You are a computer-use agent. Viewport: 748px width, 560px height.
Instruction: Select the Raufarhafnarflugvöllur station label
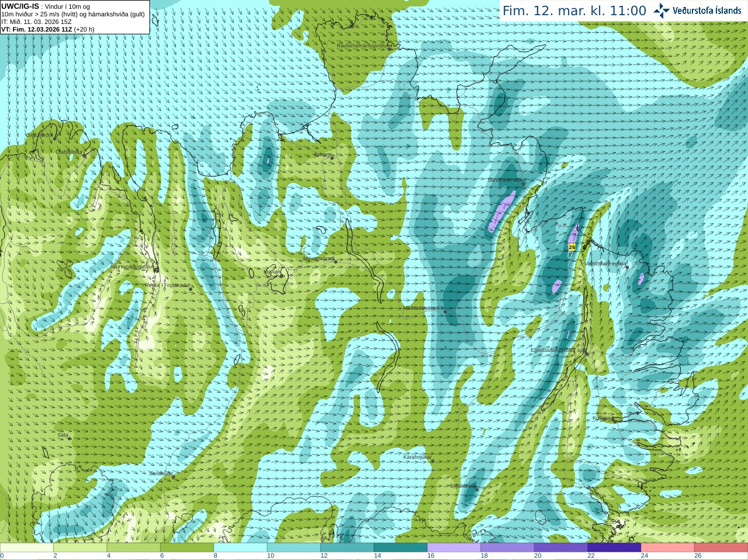(362, 45)
